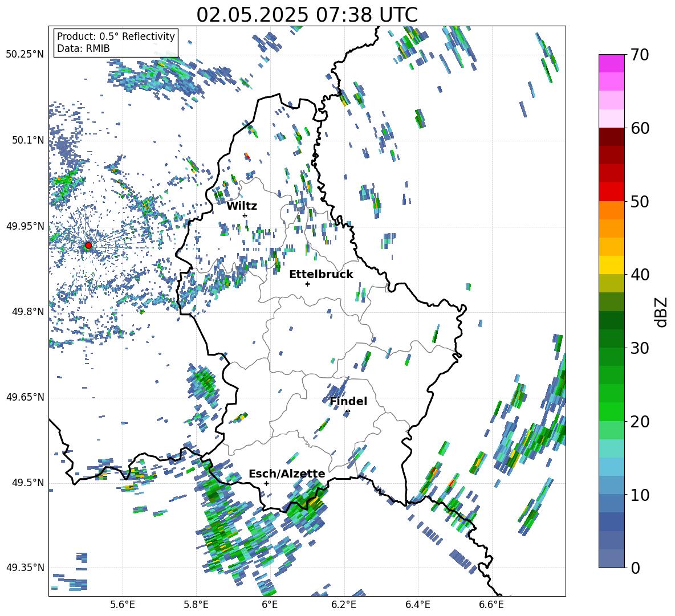675x616 pixels.
Task: Click the 40 tick on the colorbar
Action: click(x=640, y=275)
